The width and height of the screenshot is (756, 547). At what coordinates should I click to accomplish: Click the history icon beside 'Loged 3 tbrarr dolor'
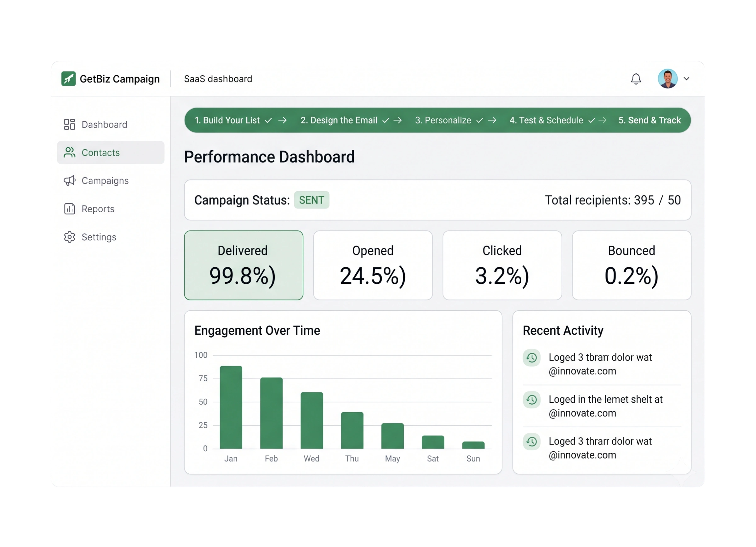click(531, 358)
